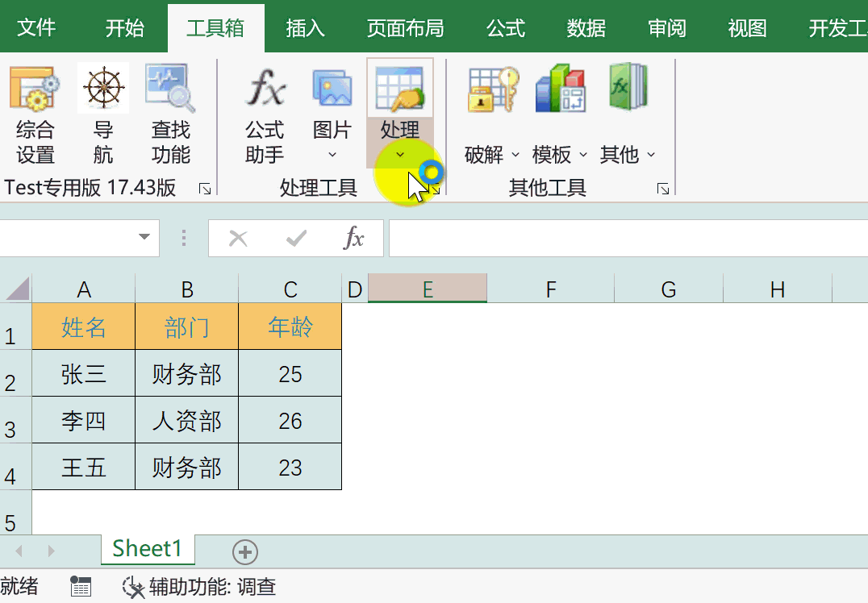Open the Name Box dropdown arrow

click(x=144, y=238)
